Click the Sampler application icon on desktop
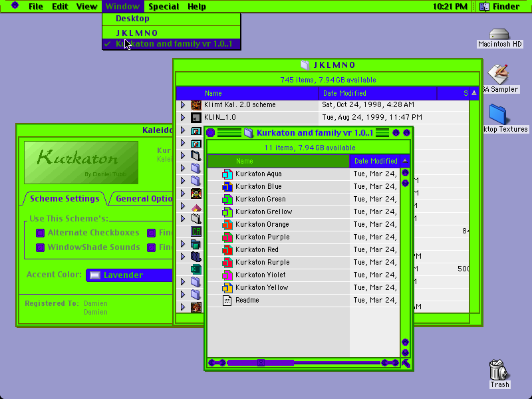 pyautogui.click(x=497, y=74)
